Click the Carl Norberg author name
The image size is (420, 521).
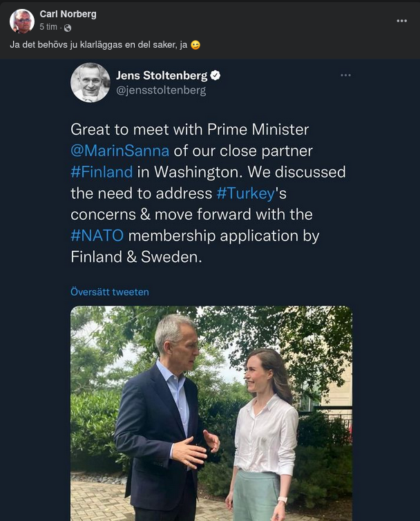[x=68, y=14]
